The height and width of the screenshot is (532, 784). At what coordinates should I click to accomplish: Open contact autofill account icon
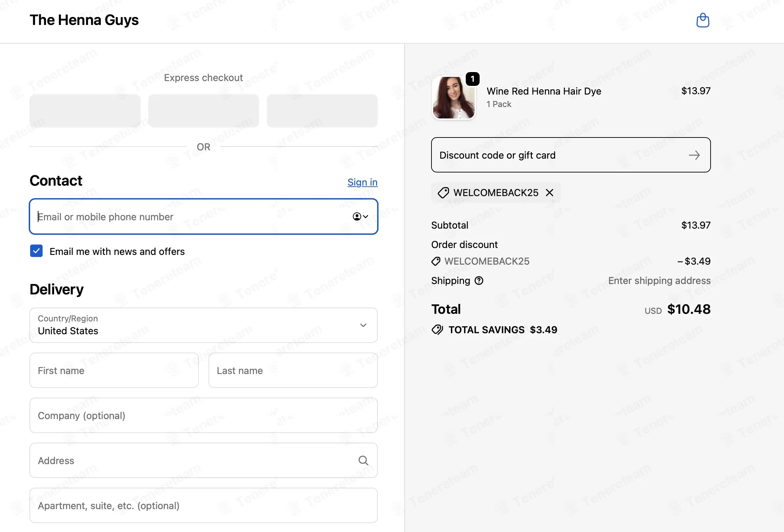pyautogui.click(x=360, y=216)
